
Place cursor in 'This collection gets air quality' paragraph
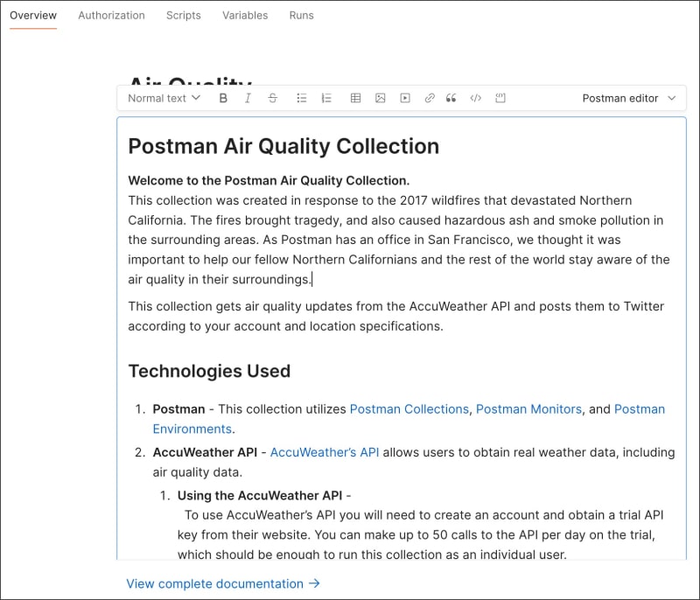point(396,317)
